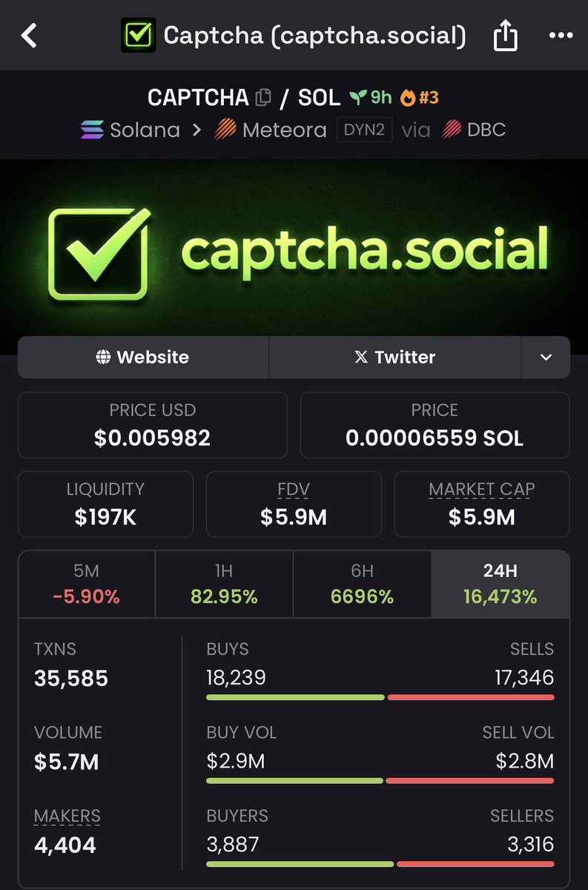Select the 1H timeframe tab

225,584
